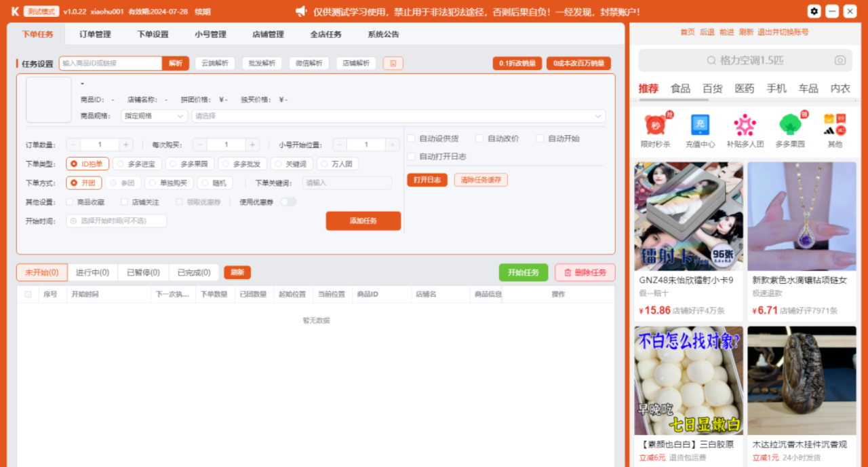Screen dimensions: 868x467
Task: Open the 充值中心 recharge icon
Action: click(x=699, y=126)
